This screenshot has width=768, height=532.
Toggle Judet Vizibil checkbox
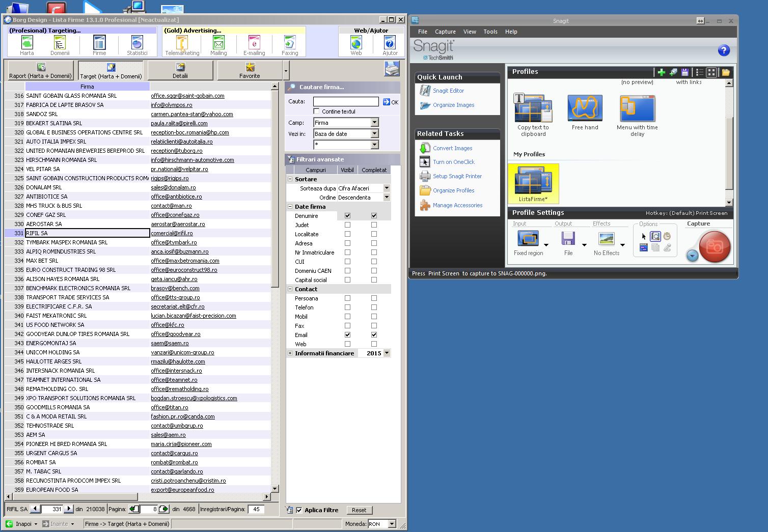(x=347, y=225)
